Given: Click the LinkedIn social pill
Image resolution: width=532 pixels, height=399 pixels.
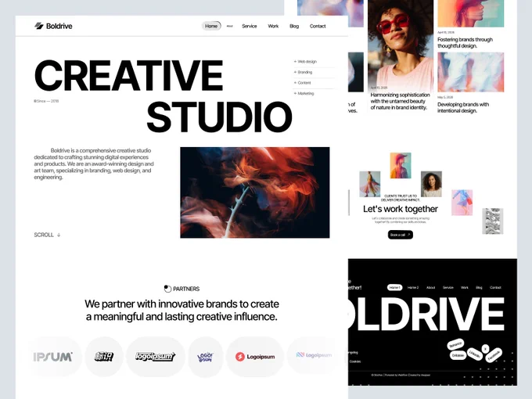Looking at the screenshot, I should 475,355.
